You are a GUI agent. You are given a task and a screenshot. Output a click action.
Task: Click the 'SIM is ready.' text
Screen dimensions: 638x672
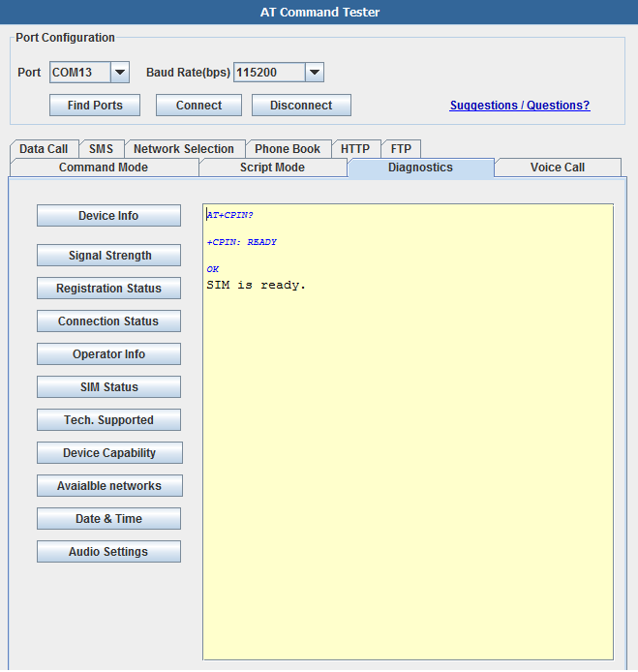pyautogui.click(x=257, y=285)
